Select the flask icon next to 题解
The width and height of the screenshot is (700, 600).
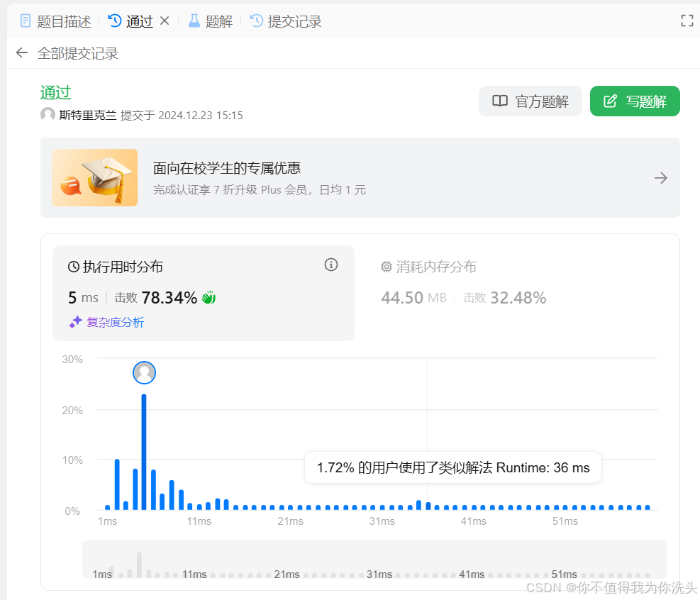(194, 21)
